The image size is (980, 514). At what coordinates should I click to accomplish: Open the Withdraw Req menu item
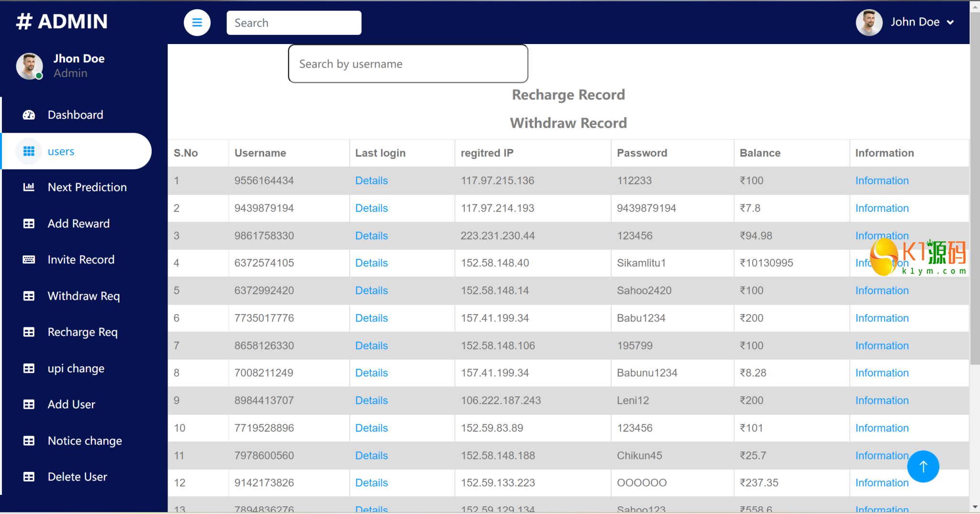pyautogui.click(x=83, y=296)
